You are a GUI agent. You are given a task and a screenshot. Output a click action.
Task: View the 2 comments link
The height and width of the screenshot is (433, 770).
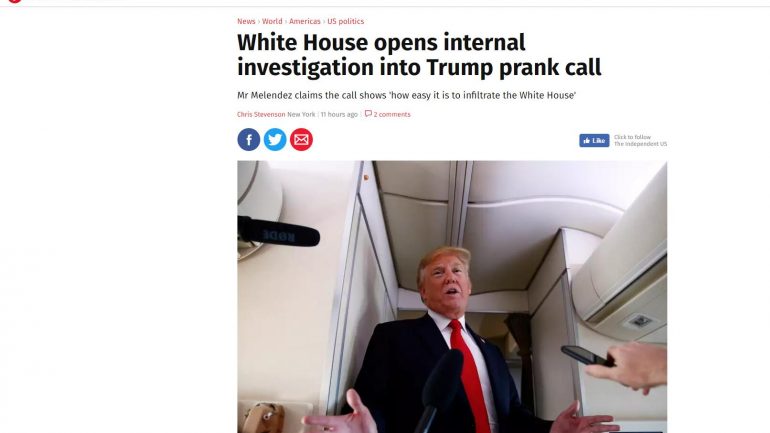392,114
